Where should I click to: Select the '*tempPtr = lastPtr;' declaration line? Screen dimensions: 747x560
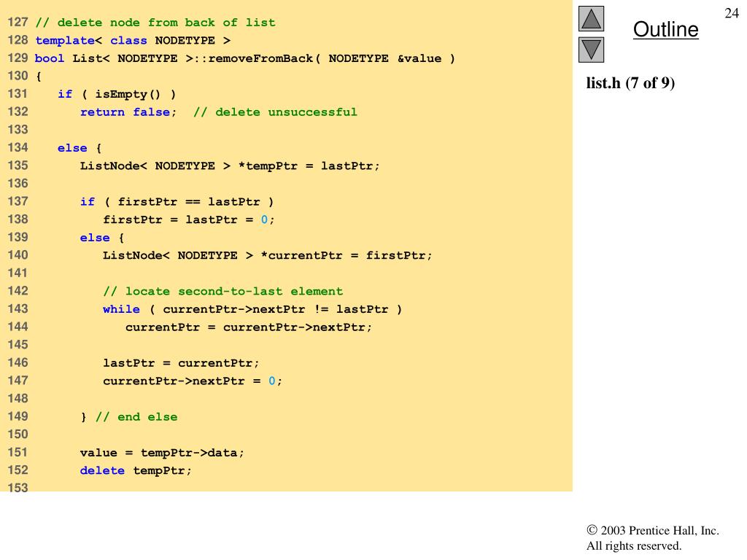(x=230, y=166)
